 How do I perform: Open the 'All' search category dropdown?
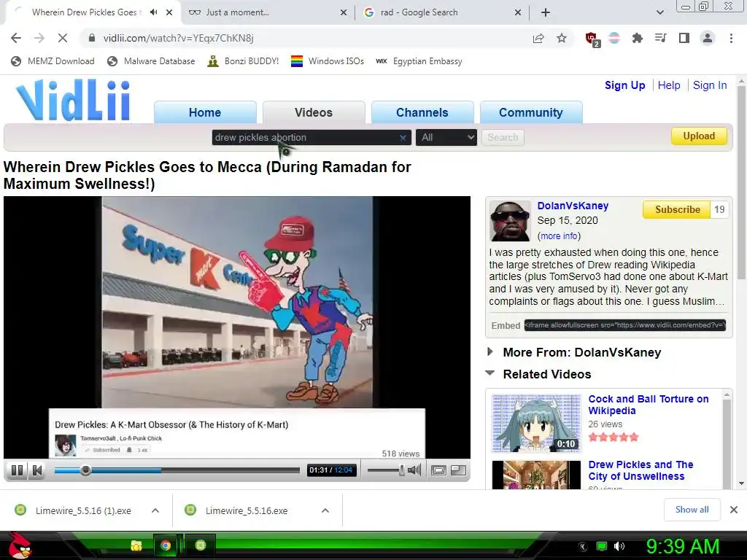pyautogui.click(x=446, y=138)
